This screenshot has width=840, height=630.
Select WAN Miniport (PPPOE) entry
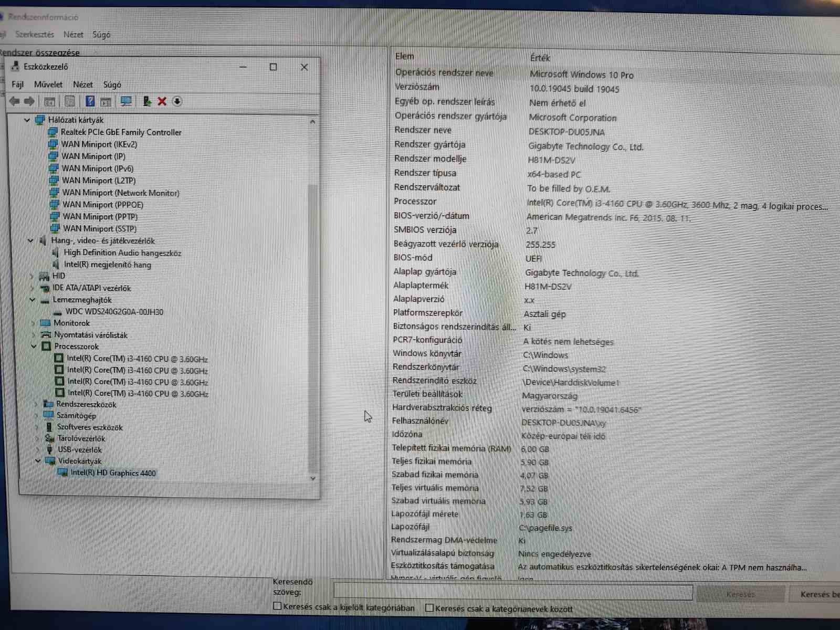[103, 205]
